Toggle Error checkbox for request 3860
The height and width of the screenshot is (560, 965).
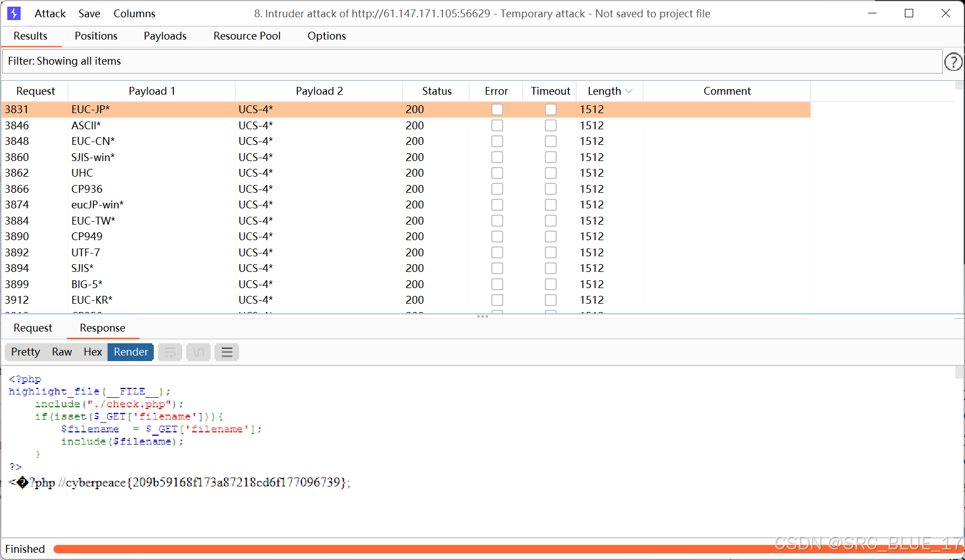(497, 157)
